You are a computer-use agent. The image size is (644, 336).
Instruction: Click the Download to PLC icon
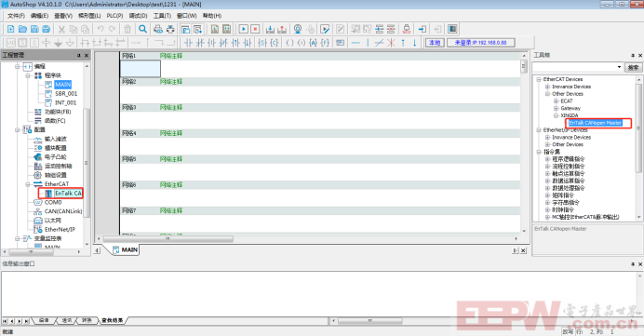(x=270, y=29)
